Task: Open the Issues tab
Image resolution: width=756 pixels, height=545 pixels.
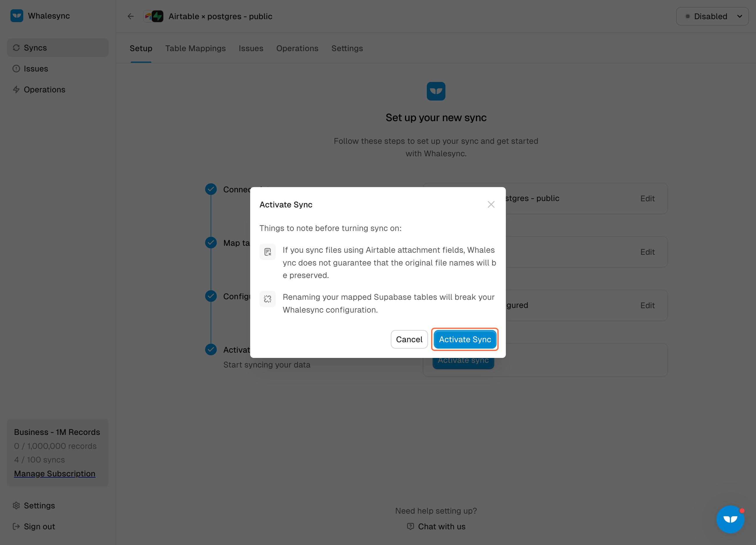Action: point(251,48)
